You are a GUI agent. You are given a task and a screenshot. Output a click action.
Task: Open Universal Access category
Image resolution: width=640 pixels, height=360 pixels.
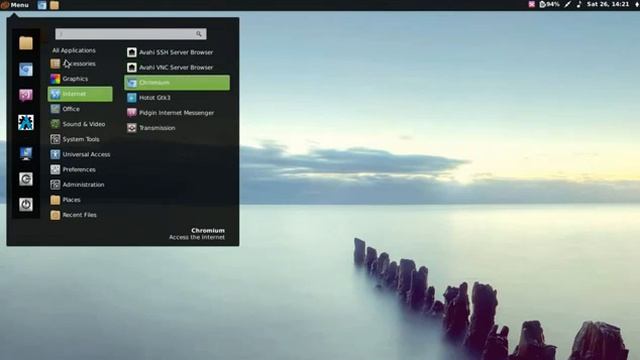pos(80,154)
